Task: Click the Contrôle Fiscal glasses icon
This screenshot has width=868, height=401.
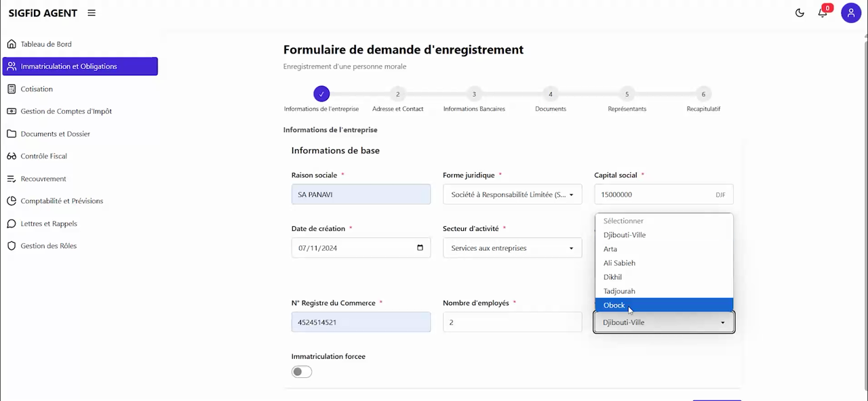Action: pos(12,156)
